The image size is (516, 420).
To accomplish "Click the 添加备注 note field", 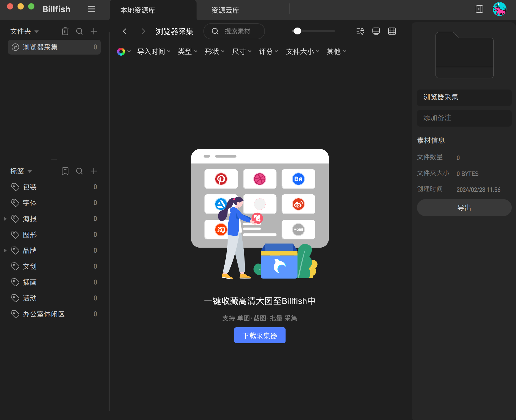I will 464,118.
